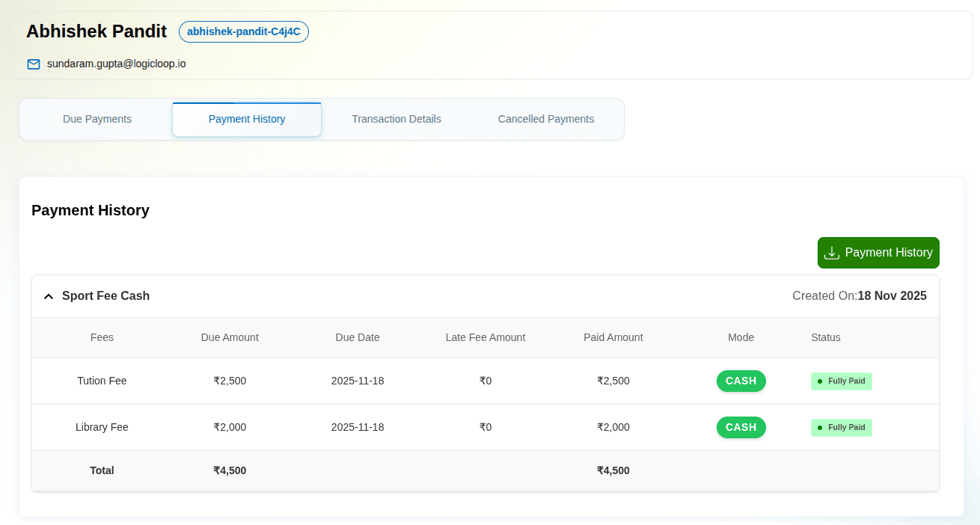Screen dimensions: 980x525
Task: Click the CASH badge in Library Fee row
Action: (741, 427)
